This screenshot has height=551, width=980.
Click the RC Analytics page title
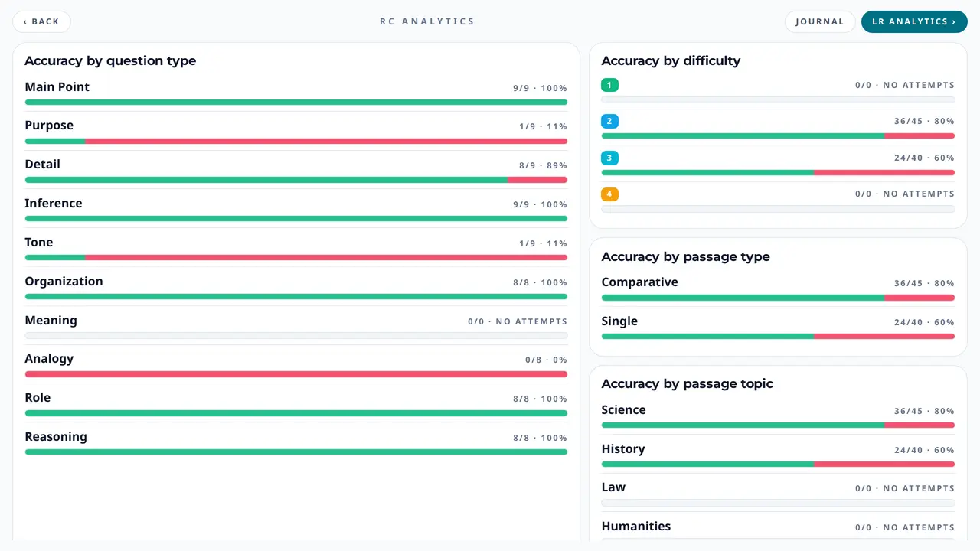(427, 21)
